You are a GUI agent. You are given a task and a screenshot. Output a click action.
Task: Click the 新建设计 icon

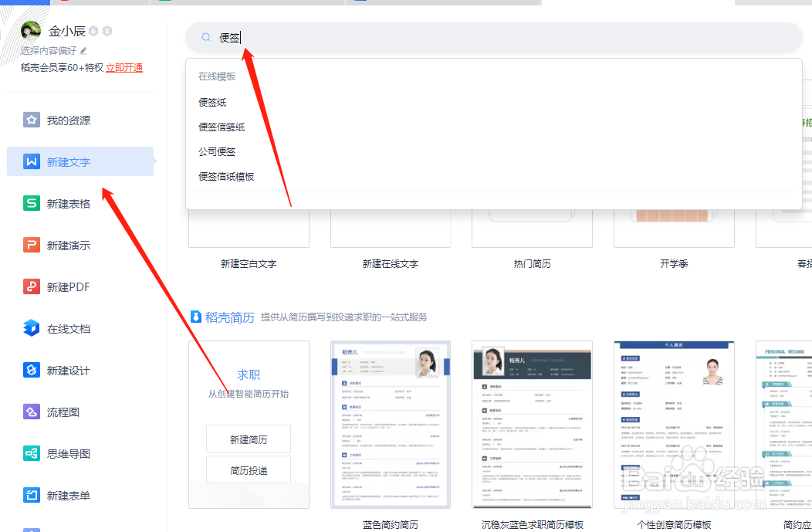click(x=32, y=370)
